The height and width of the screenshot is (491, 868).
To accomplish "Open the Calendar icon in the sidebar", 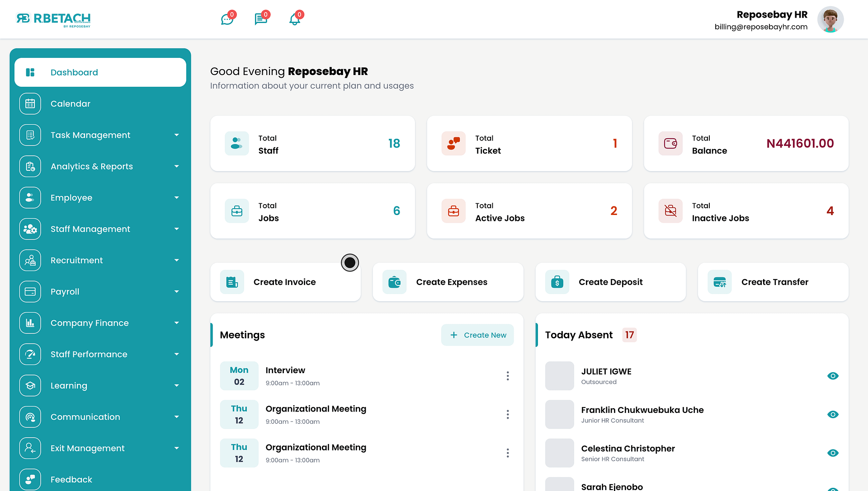I will 30,103.
